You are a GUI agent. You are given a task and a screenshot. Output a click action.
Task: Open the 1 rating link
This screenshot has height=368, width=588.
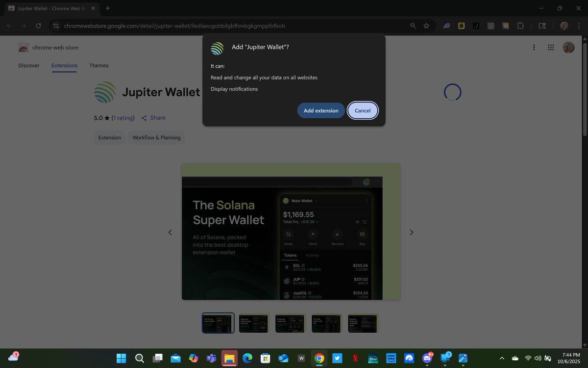[123, 118]
